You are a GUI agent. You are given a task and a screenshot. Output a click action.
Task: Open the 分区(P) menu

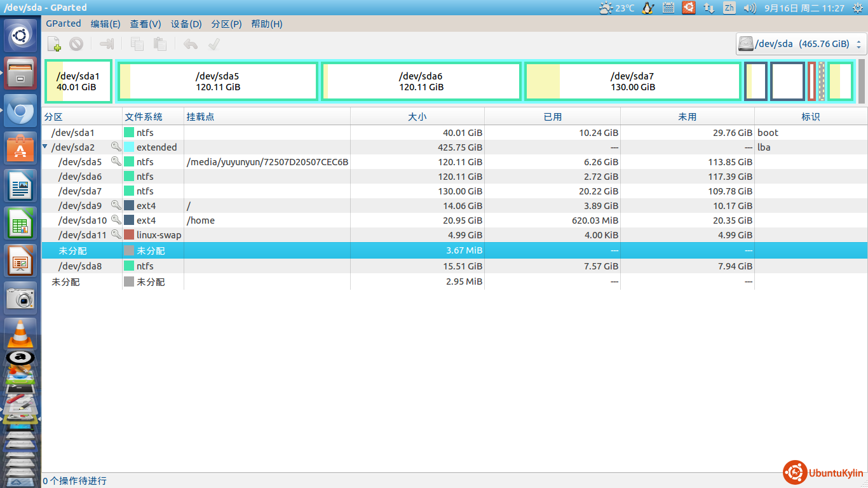(x=226, y=24)
